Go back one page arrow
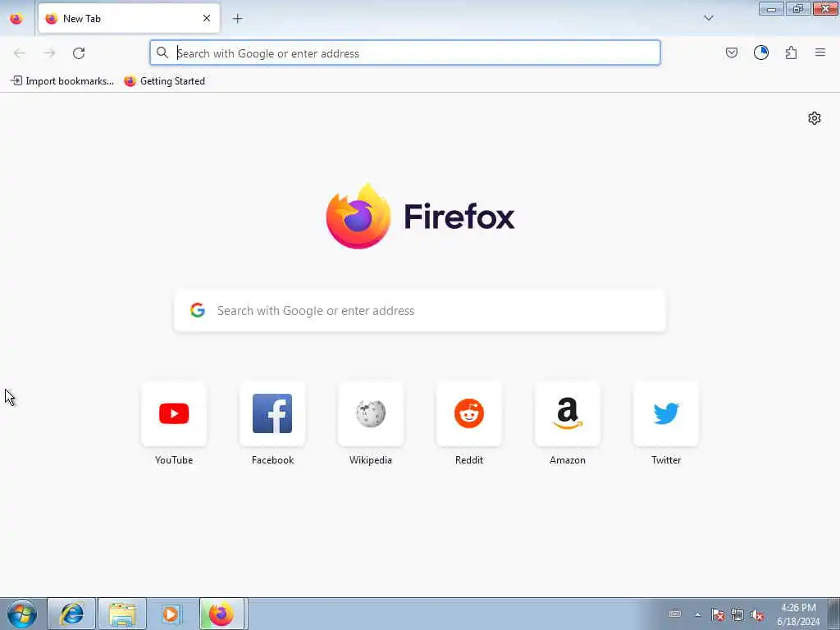 point(20,53)
